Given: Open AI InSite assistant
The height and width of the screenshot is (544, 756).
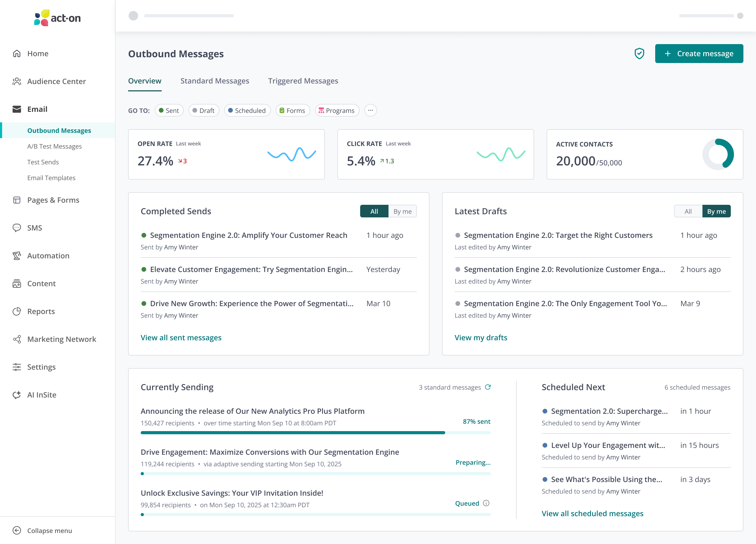Looking at the screenshot, I should [x=34, y=395].
